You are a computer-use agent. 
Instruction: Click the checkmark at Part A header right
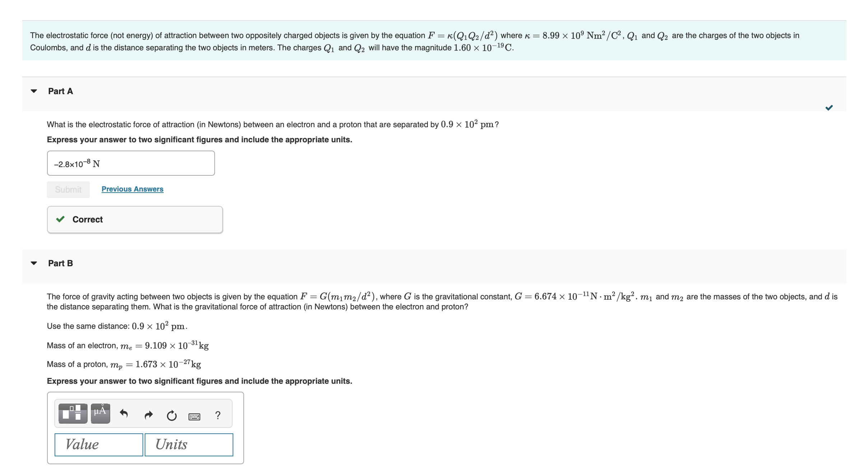click(829, 107)
